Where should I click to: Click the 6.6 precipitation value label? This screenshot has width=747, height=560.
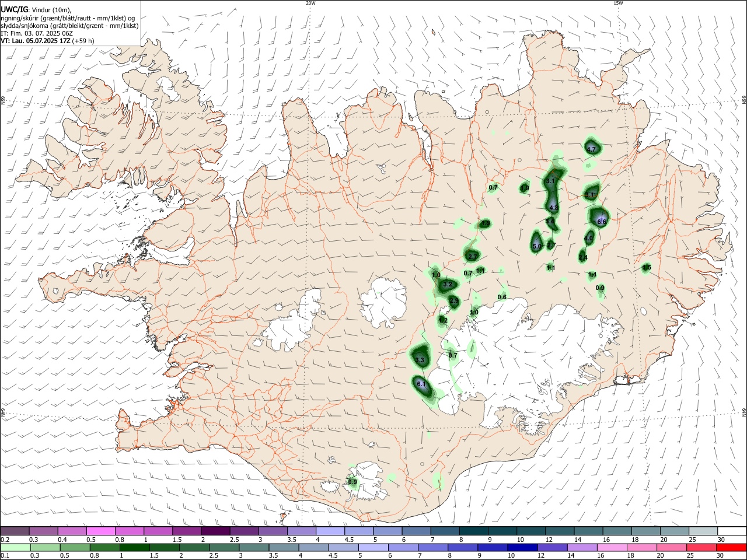[x=602, y=222]
